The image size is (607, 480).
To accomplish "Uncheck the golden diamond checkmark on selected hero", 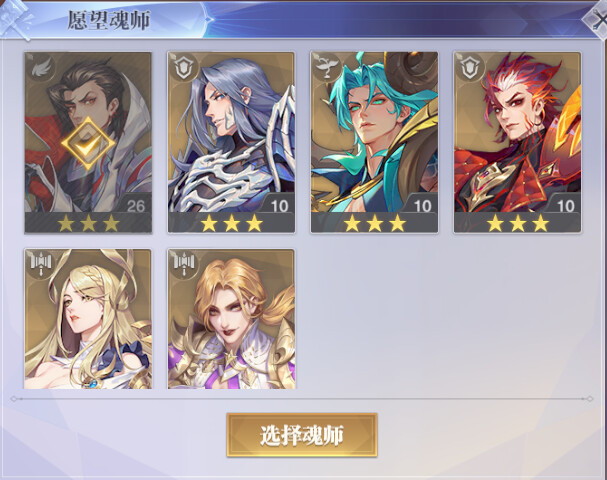I will (x=88, y=144).
